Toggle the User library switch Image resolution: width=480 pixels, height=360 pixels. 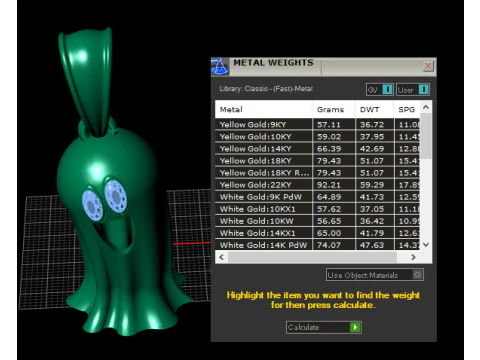(x=413, y=89)
